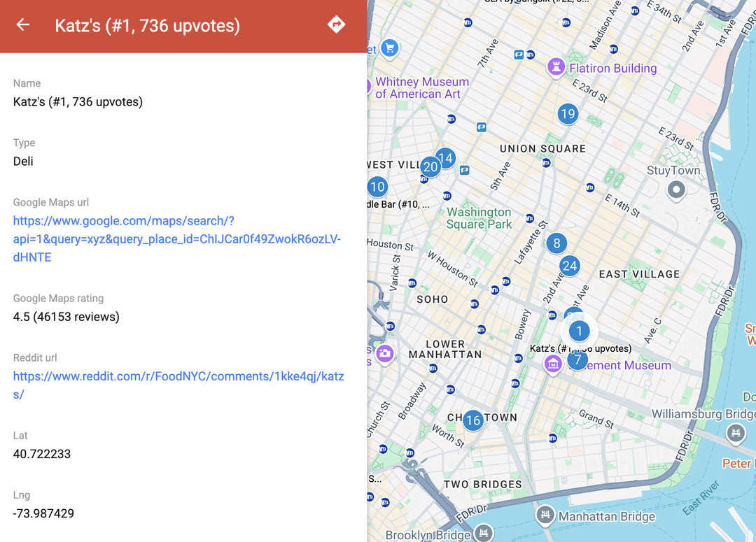The height and width of the screenshot is (542, 756).
Task: Click the MTA subway icon at Union Square
Action: click(546, 163)
